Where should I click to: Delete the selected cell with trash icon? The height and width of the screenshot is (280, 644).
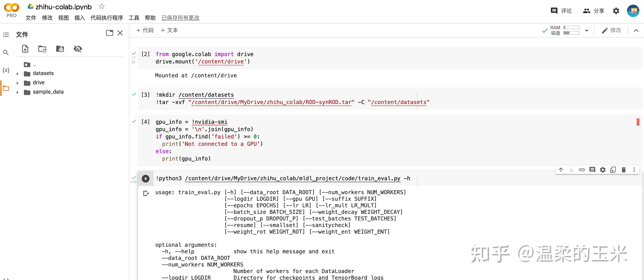[623, 170]
